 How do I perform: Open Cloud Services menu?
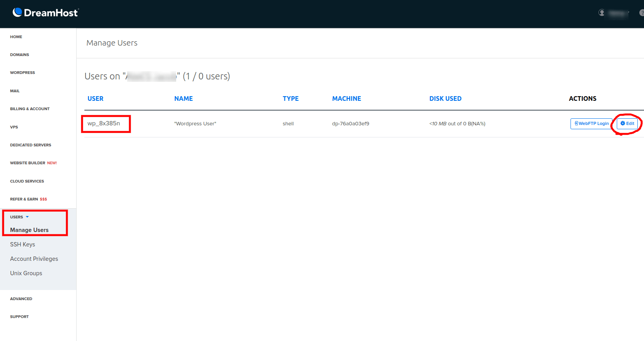27,181
